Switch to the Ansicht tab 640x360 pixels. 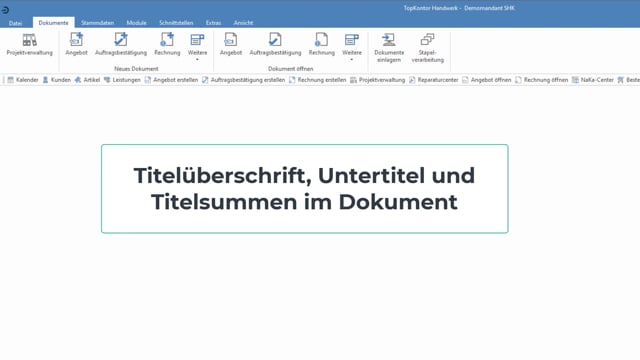click(243, 23)
